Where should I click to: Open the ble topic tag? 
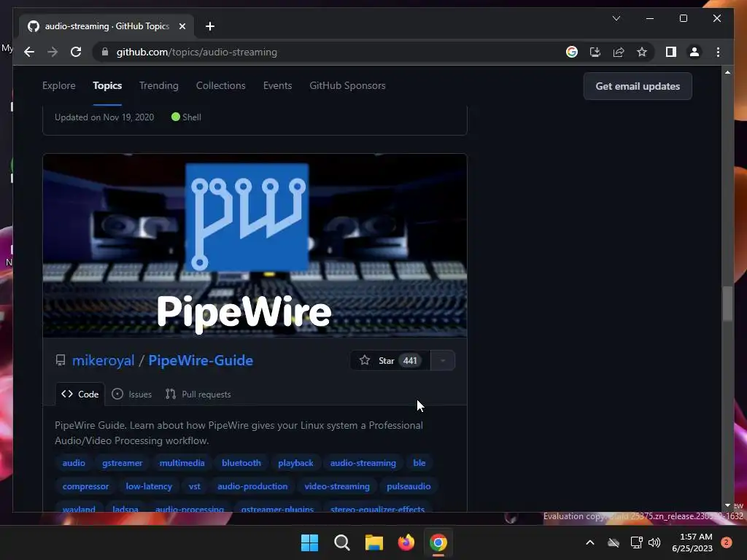419,463
